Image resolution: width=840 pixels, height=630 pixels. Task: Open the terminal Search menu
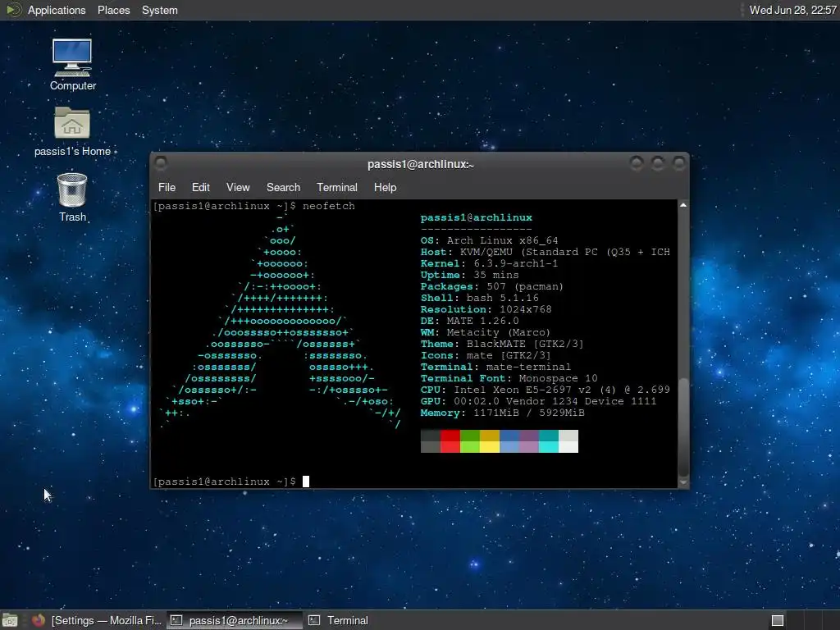(283, 188)
